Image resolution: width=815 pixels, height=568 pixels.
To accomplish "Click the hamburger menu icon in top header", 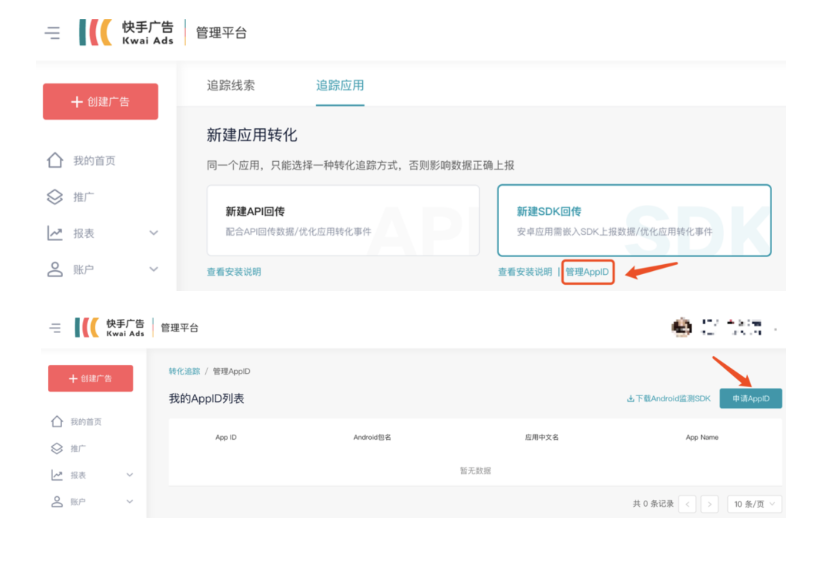I will 52,33.
